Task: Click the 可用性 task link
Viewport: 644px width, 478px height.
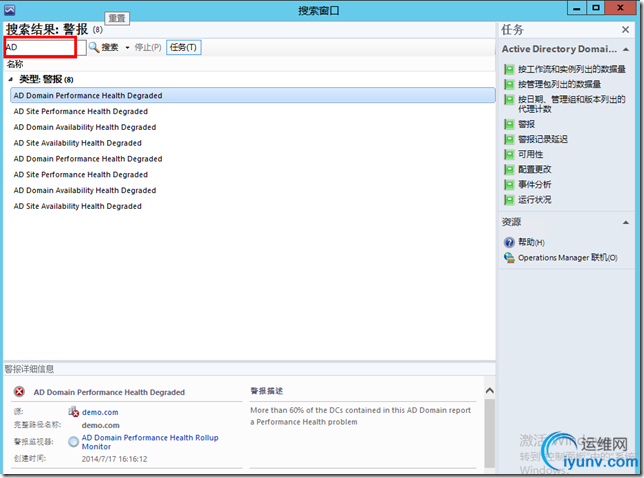Action: pos(530,154)
